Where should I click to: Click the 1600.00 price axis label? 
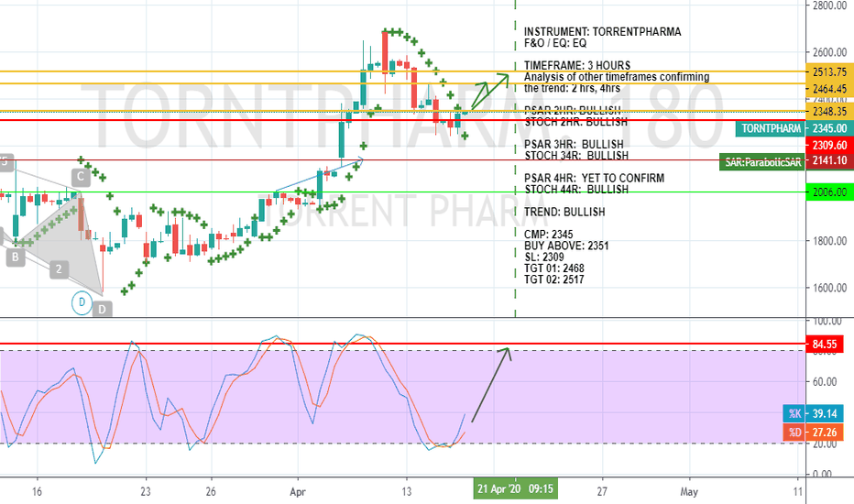[x=829, y=288]
